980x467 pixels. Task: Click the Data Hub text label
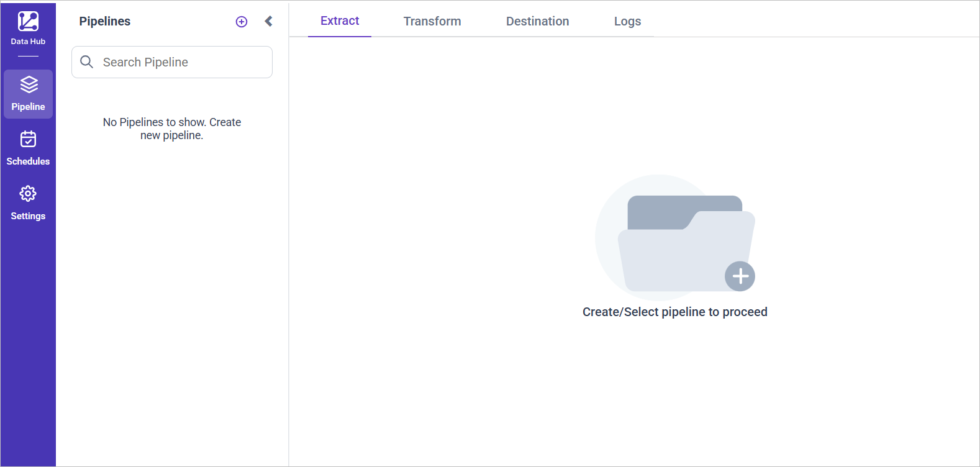[28, 42]
